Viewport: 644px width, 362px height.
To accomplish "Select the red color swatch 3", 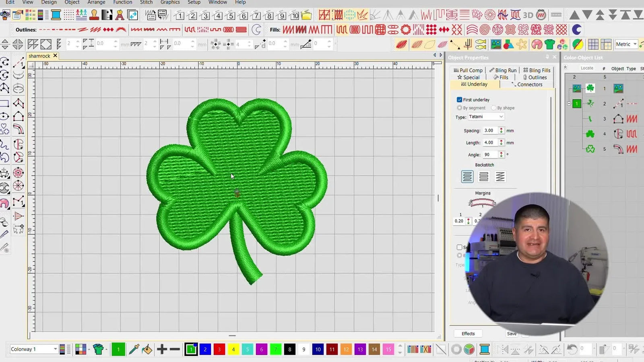I will (219, 349).
